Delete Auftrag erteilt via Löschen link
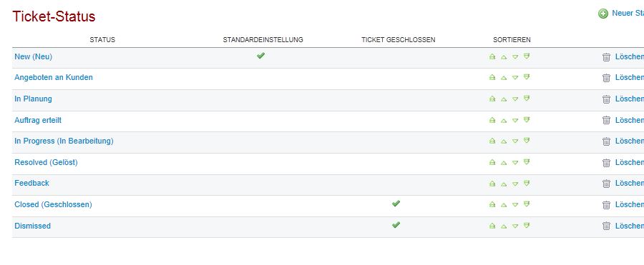This screenshot has height=265, width=644. click(x=629, y=120)
